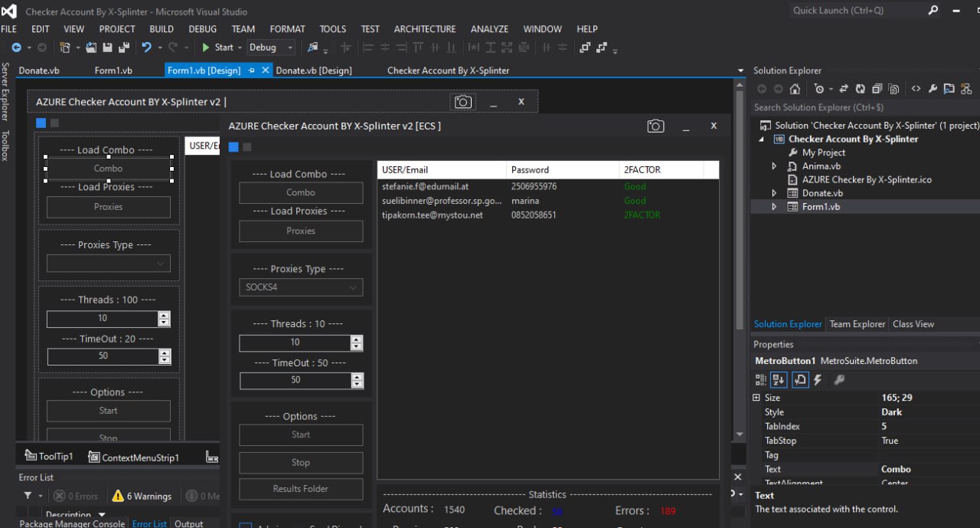The image size is (980, 528).
Task: Click the Quick Launch search magnifier icon
Action: [933, 11]
